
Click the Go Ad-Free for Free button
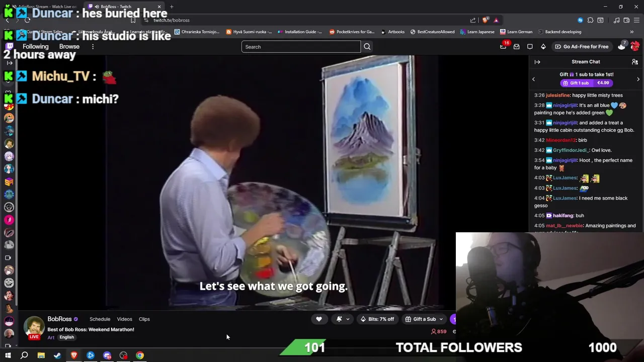pyautogui.click(x=582, y=47)
